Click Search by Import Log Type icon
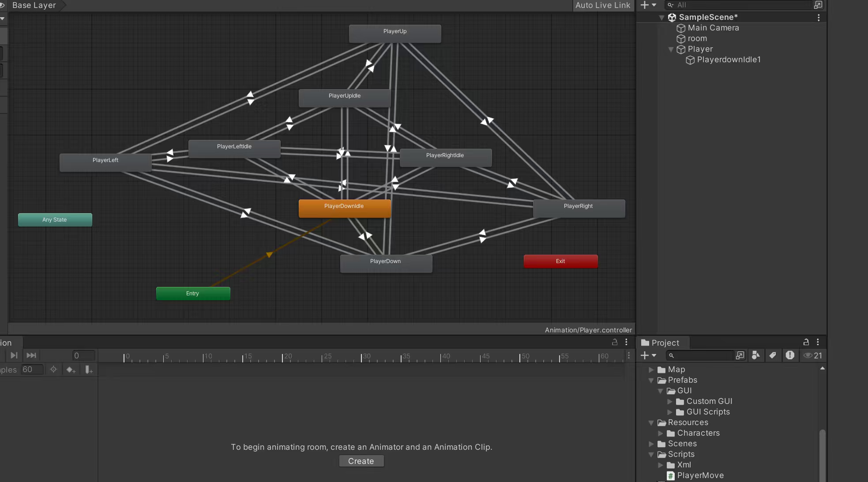The height and width of the screenshot is (482, 868). (x=789, y=355)
